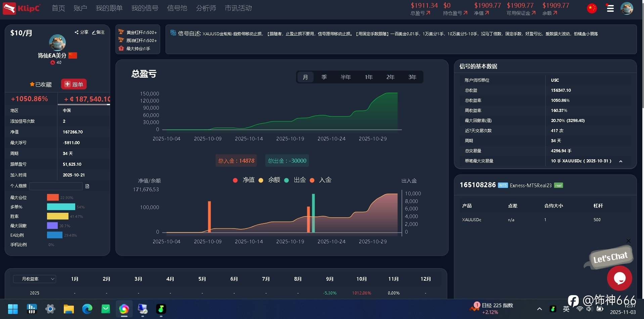Open 市讯活动 menu
This screenshot has width=644, height=319.
[x=238, y=8]
